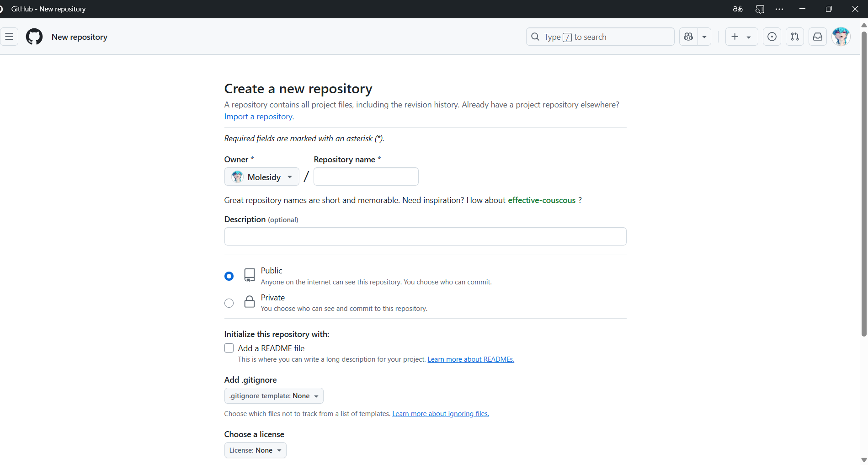This screenshot has width=868, height=465.
Task: Check the Add a README file checkbox
Action: [x=229, y=348]
